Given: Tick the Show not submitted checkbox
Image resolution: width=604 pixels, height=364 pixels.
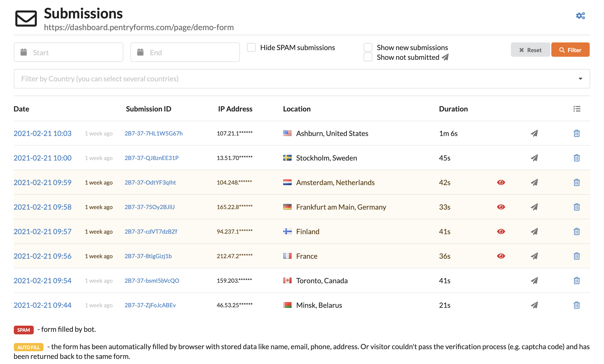Looking at the screenshot, I should pos(368,57).
